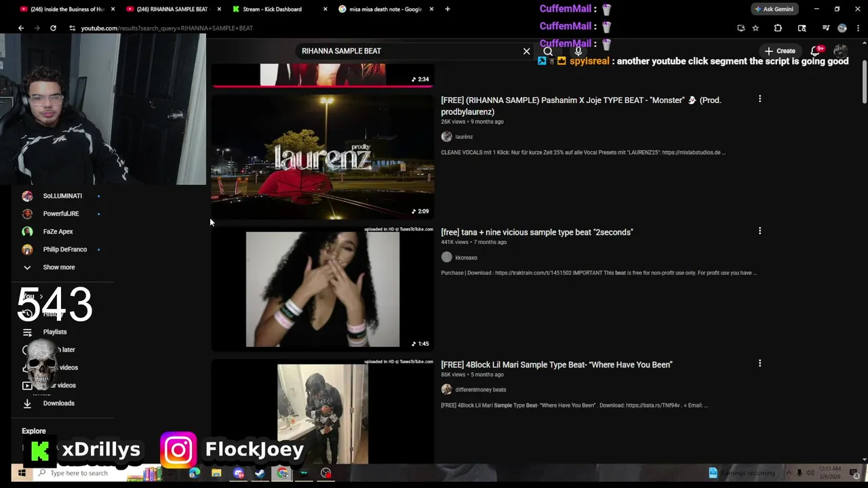Open Windows Start menu

pyautogui.click(x=22, y=473)
